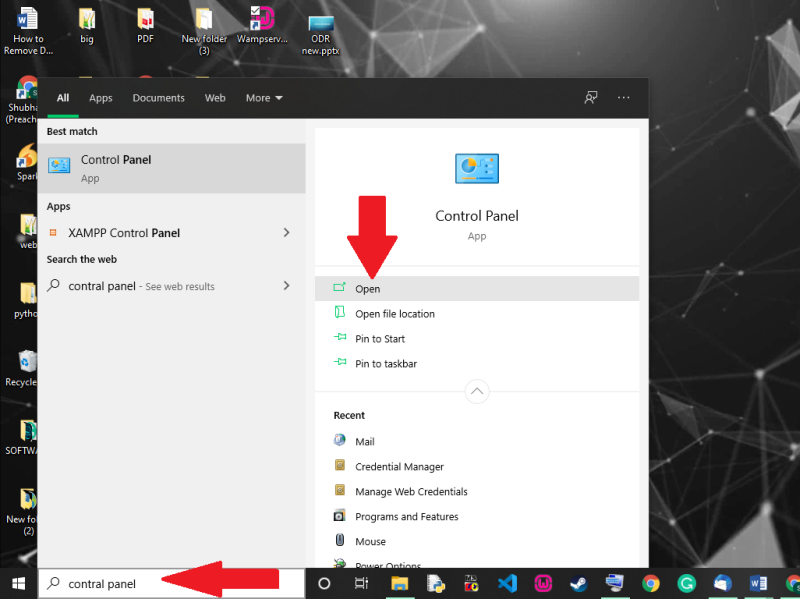Viewport: 800px width, 599px height.
Task: Open the More filter dropdown
Action: click(x=264, y=98)
